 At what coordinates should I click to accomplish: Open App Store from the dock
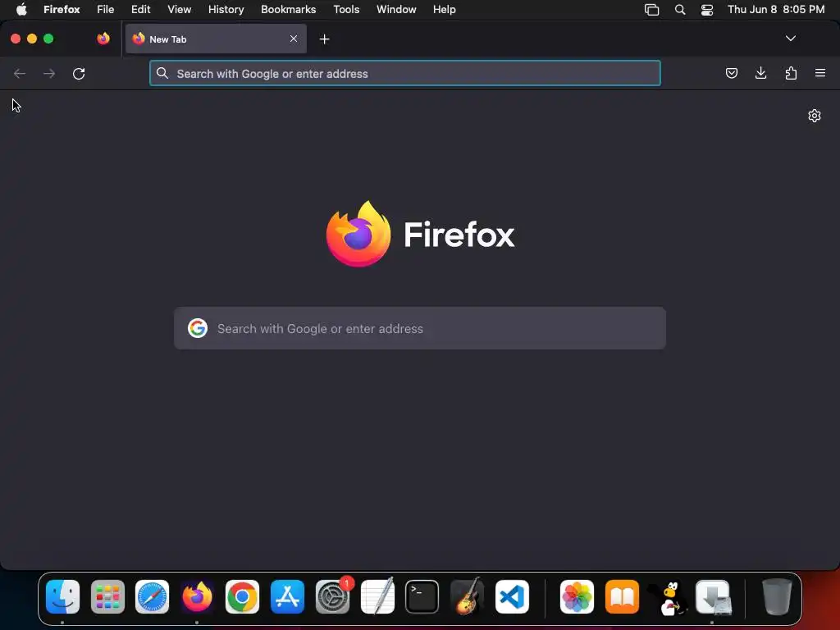tap(287, 596)
